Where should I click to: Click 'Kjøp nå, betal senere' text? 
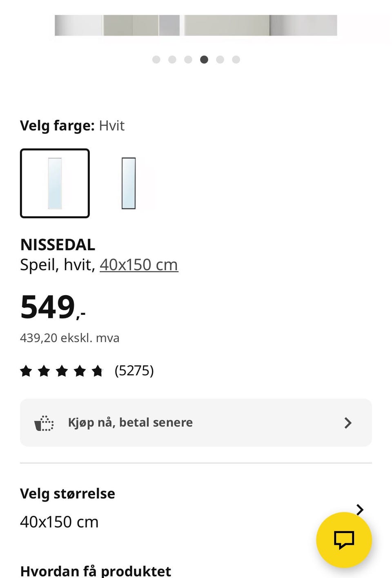(x=130, y=423)
